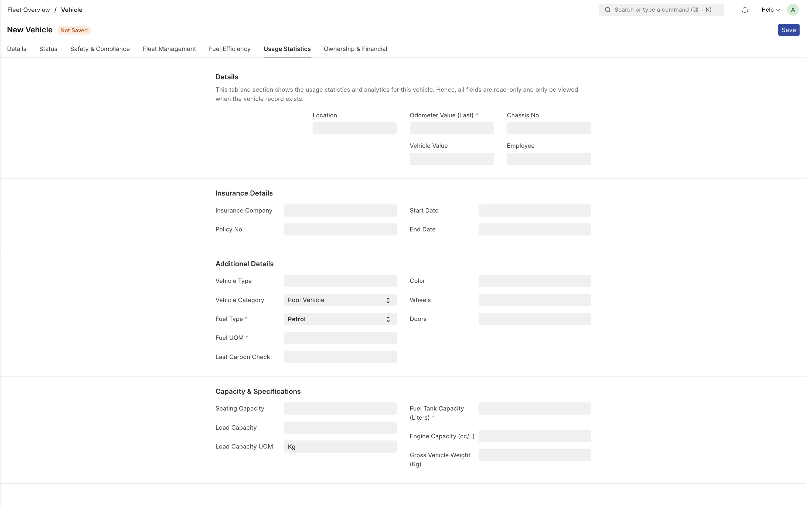Click the notification bell icon
Image resolution: width=812 pixels, height=506 pixels.
point(745,9)
